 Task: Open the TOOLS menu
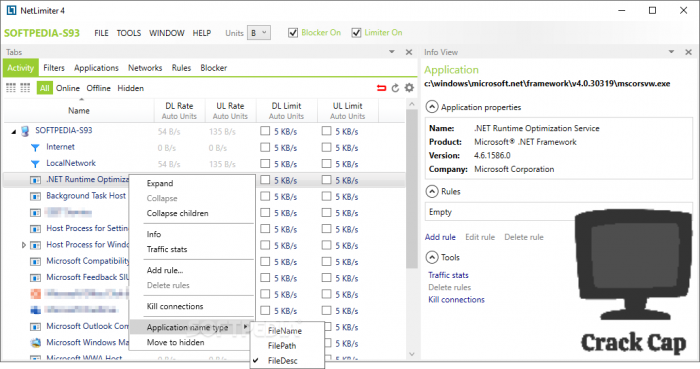tap(129, 33)
